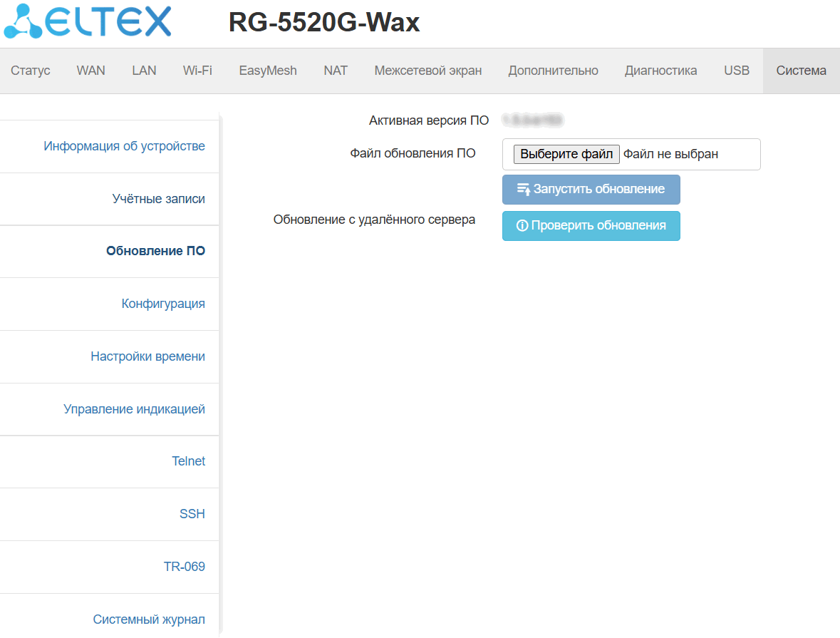Open the LAN tab
This screenshot has height=638, width=840.
click(x=144, y=71)
